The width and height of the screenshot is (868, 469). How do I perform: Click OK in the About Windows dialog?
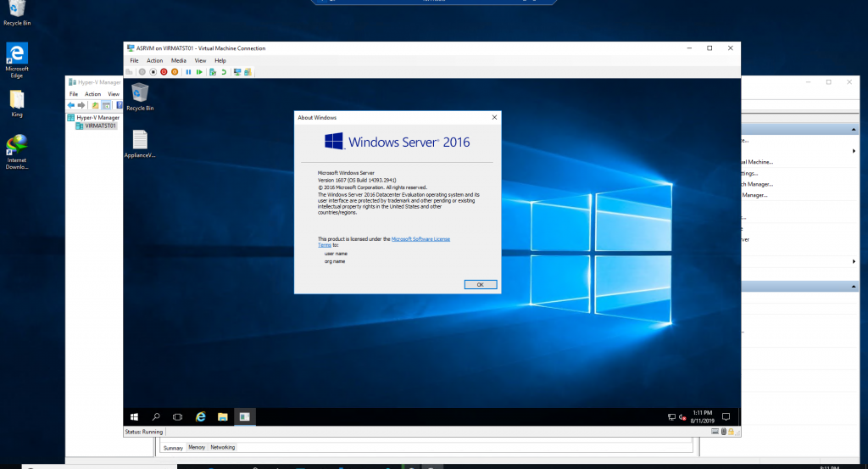click(x=480, y=285)
